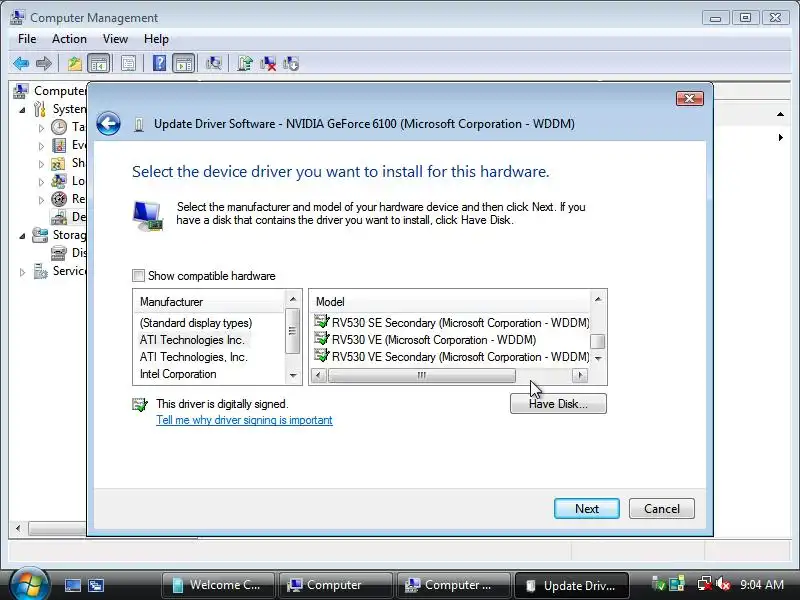800x600 pixels.
Task: Select 'Intel Corporation' manufacturer
Action: [x=178, y=374]
